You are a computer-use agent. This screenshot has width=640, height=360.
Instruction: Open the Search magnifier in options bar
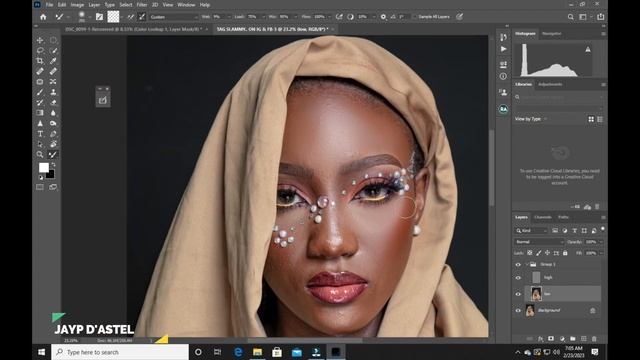coord(571,17)
